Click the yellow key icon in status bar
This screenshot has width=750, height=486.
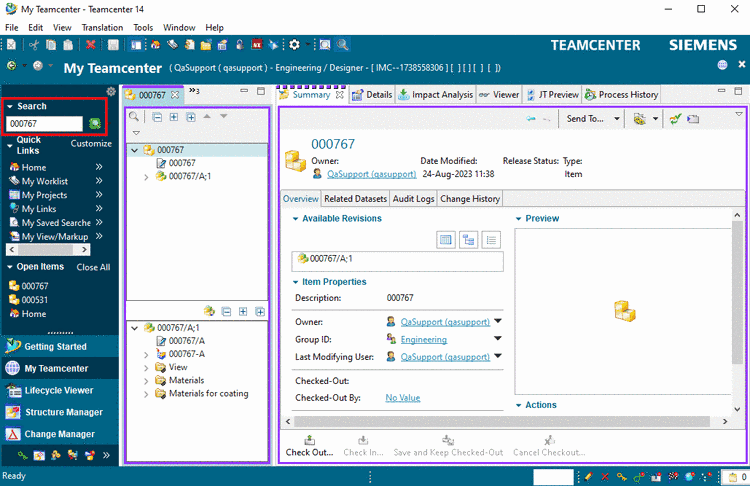[621, 476]
